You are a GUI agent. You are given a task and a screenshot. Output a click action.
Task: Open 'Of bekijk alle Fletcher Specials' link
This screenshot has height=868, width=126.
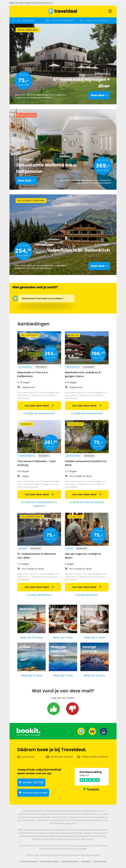pyautogui.click(x=87, y=502)
